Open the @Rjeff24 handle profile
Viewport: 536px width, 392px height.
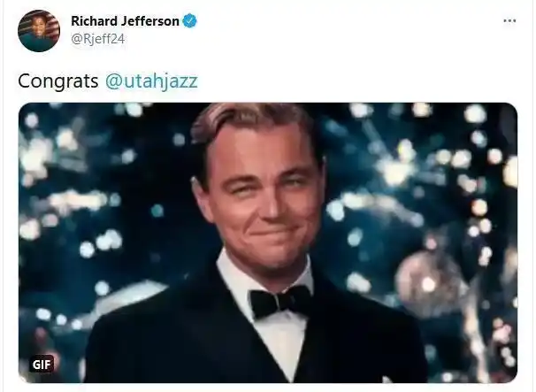(x=98, y=39)
